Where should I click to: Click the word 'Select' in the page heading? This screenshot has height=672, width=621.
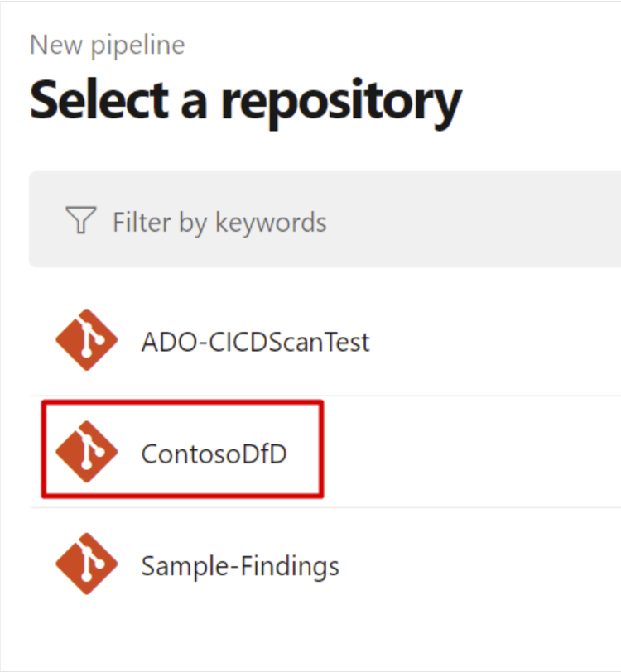coord(99,99)
